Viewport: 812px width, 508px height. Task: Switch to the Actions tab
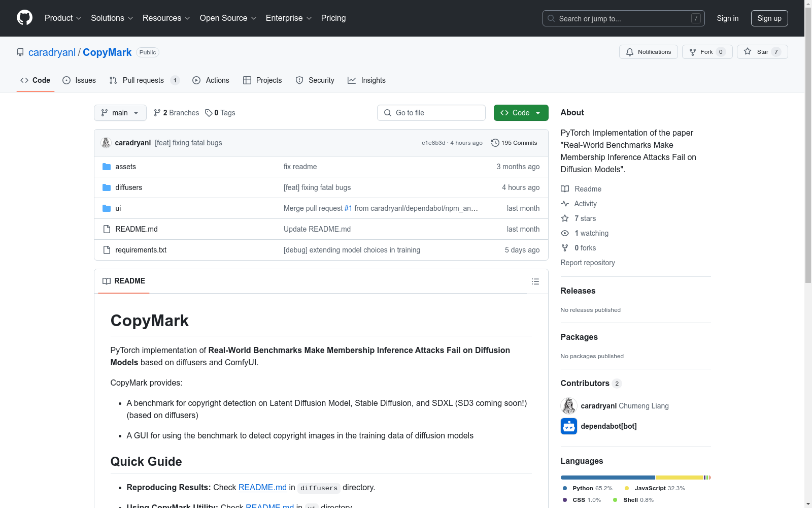pos(211,80)
